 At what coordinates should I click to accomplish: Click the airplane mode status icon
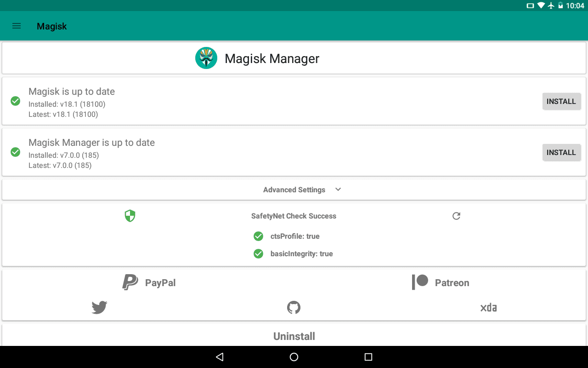pos(551,6)
